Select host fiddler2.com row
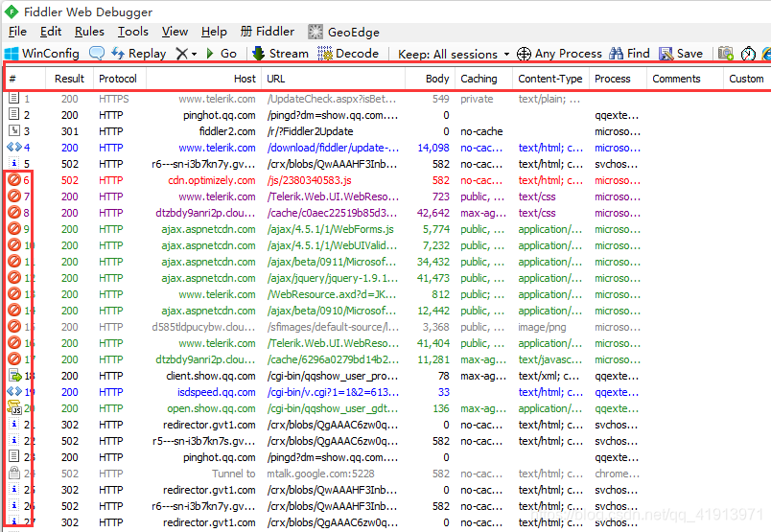Screen dimensions: 771x532 [227, 131]
